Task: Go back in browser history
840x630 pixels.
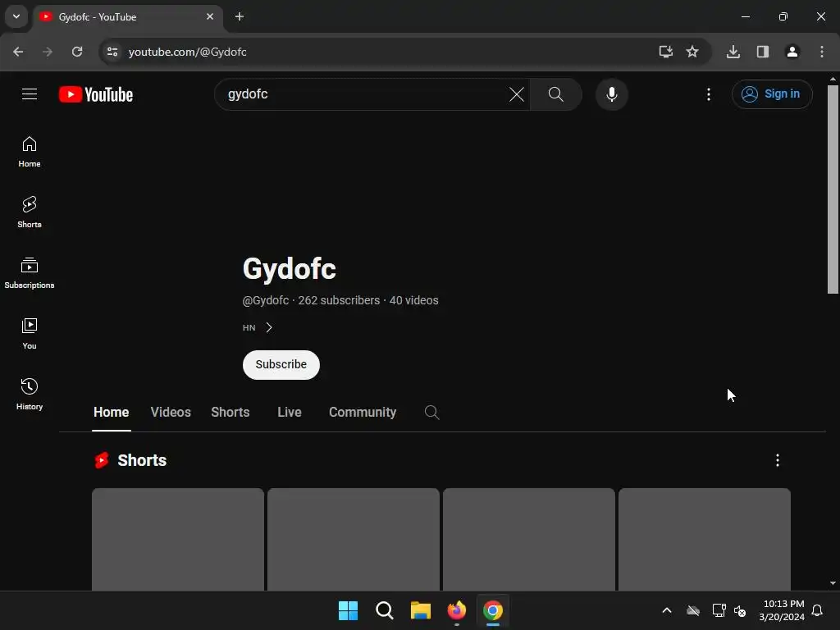Action: 18,52
